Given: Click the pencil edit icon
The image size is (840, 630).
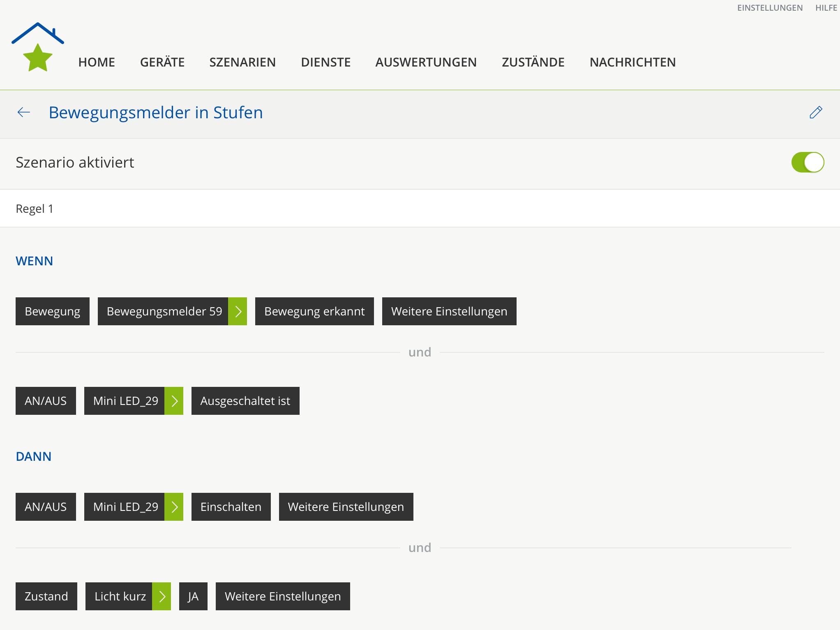Looking at the screenshot, I should tap(815, 112).
